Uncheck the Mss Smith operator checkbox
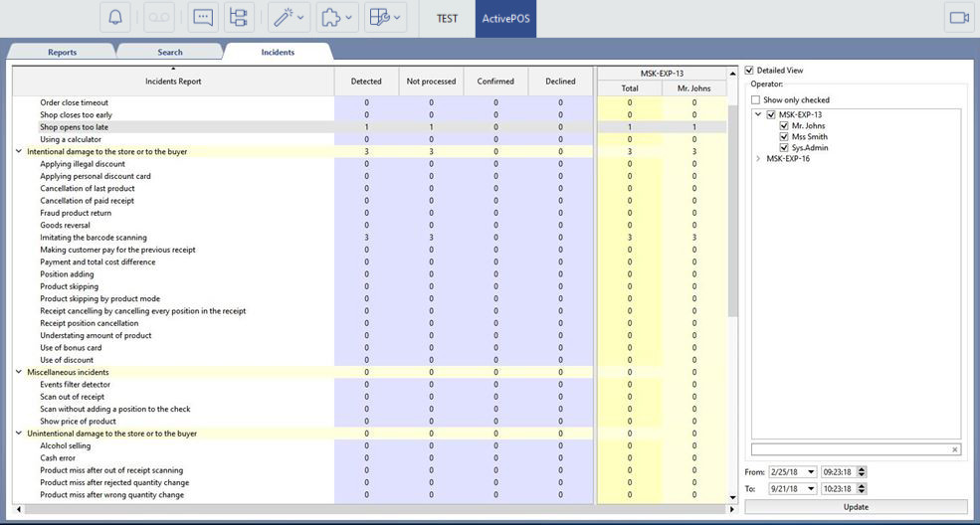The width and height of the screenshot is (980, 525). coord(785,137)
